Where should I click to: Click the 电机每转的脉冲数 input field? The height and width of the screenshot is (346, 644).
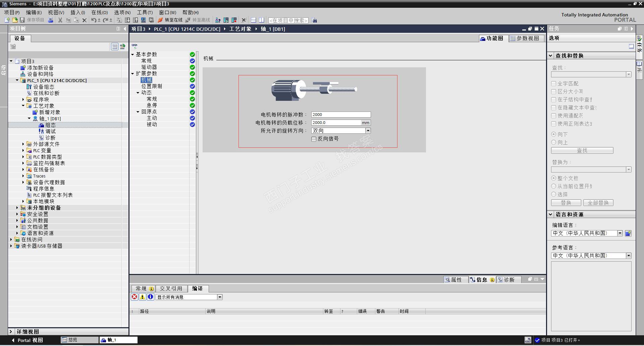[x=341, y=115]
